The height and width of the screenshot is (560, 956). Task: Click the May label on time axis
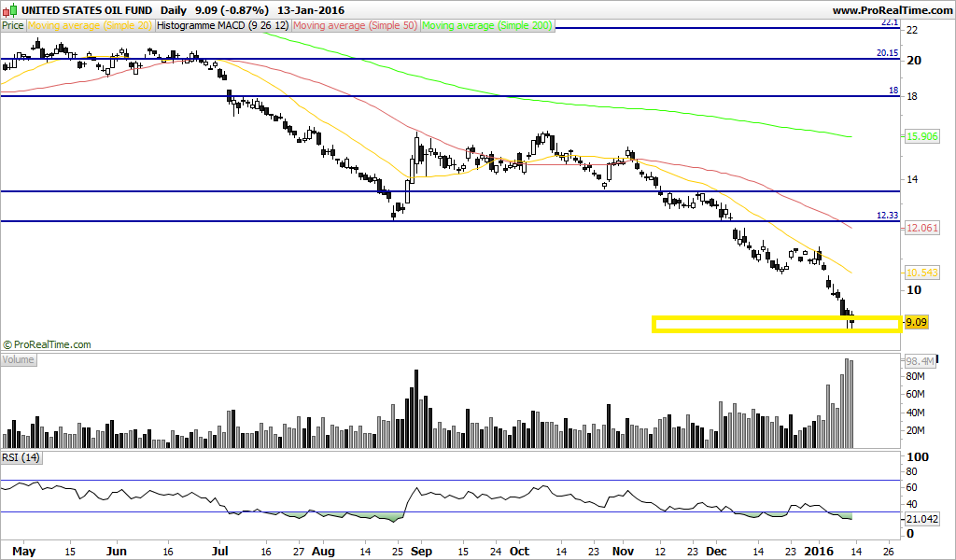point(23,552)
